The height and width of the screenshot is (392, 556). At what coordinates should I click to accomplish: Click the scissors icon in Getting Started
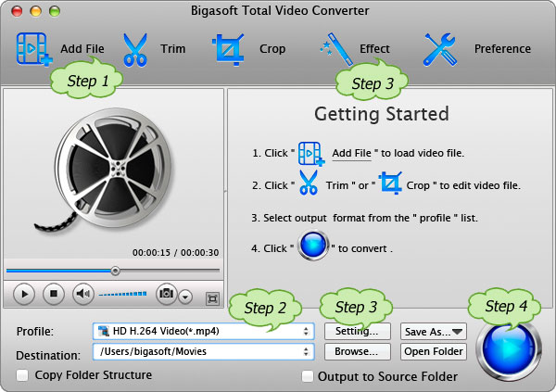(309, 183)
